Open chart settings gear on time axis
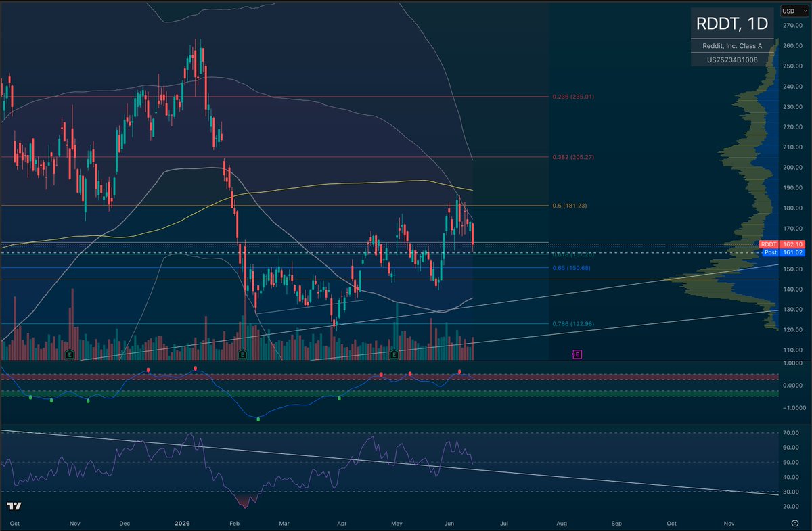This screenshot has height=531, width=812. pos(795,524)
